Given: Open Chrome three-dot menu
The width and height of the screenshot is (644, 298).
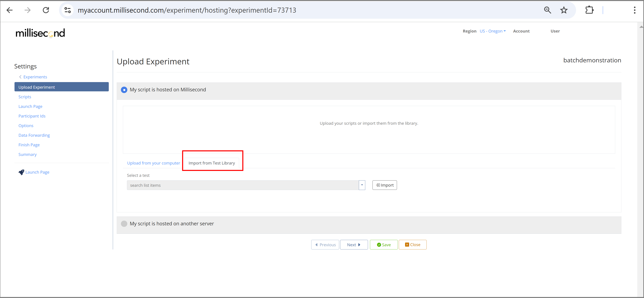Looking at the screenshot, I should (x=635, y=10).
